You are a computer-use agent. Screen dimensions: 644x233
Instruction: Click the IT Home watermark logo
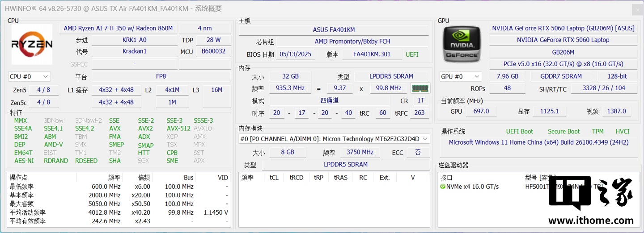590,201
